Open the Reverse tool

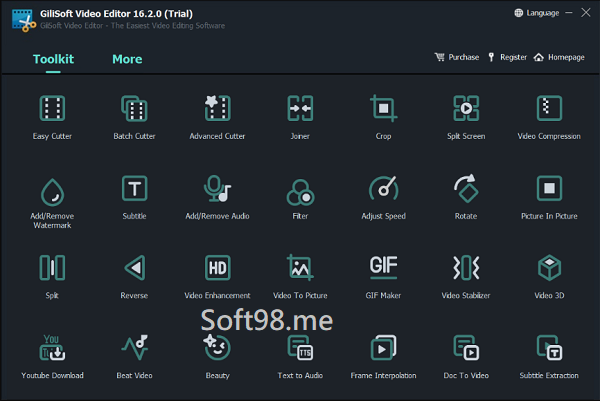click(134, 277)
